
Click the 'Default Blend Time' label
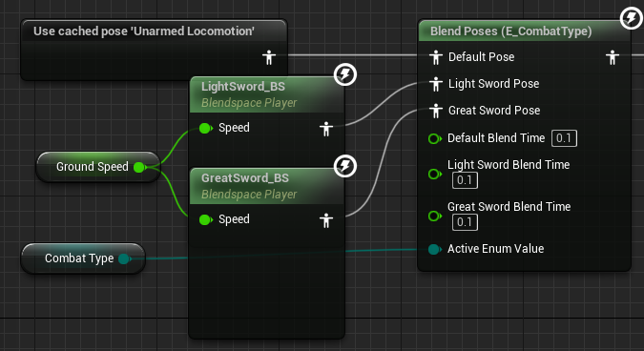tap(496, 138)
